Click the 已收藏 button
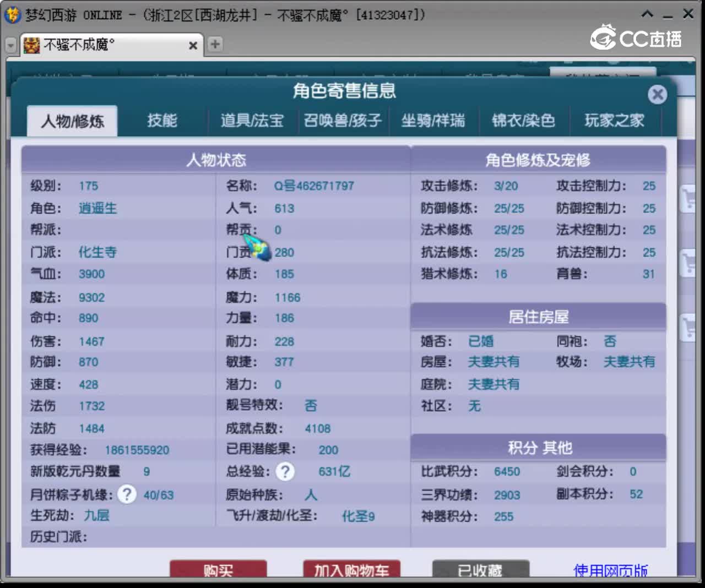 pos(480,570)
